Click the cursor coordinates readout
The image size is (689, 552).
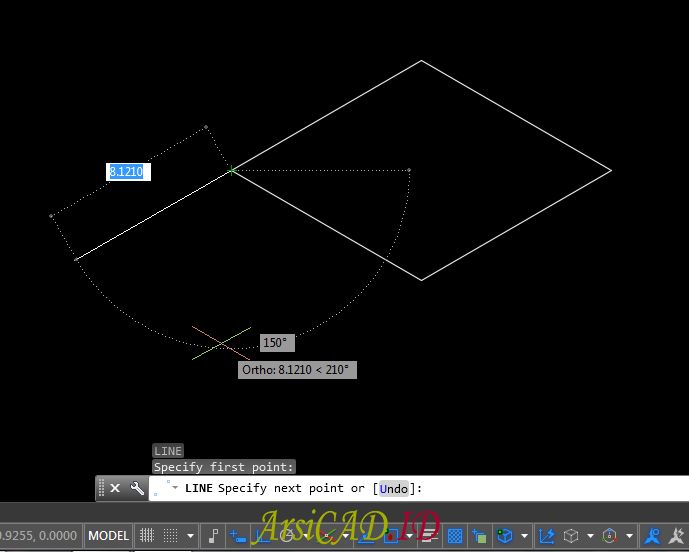(38, 536)
